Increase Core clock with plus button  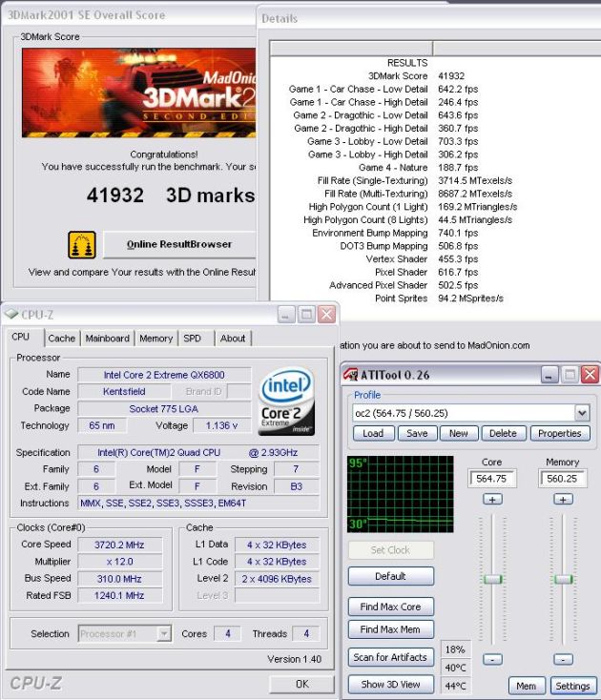(492, 499)
